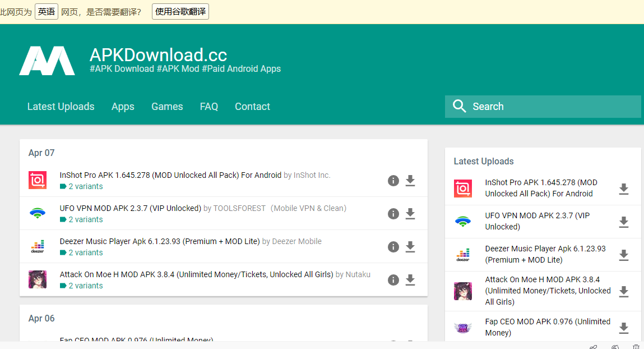Open sidebar InShot Pro APK link

541,188
